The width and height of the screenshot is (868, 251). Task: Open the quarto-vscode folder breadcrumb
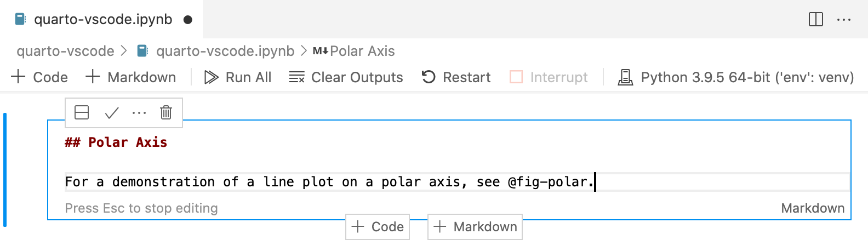coord(65,51)
